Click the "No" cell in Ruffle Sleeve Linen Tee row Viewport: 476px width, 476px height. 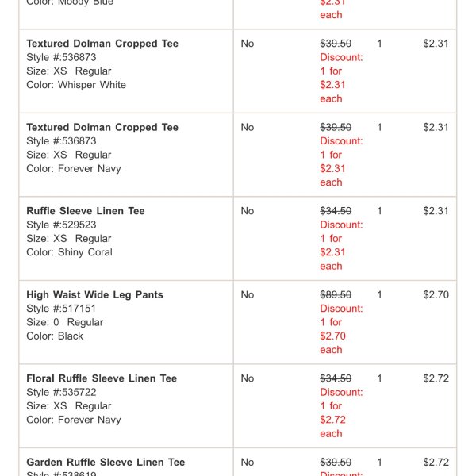(x=248, y=211)
